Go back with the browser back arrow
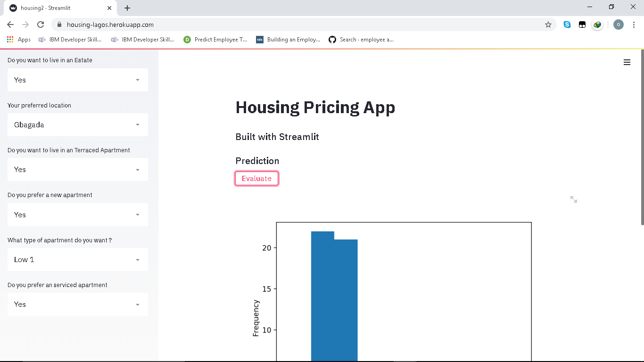This screenshot has height=362, width=644. pos(10,25)
